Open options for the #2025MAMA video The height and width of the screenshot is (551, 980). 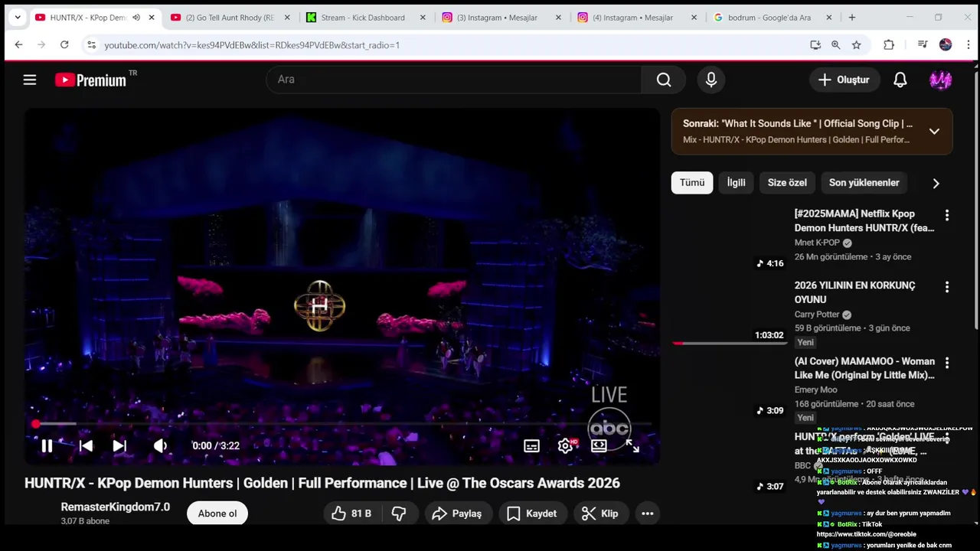947,215
